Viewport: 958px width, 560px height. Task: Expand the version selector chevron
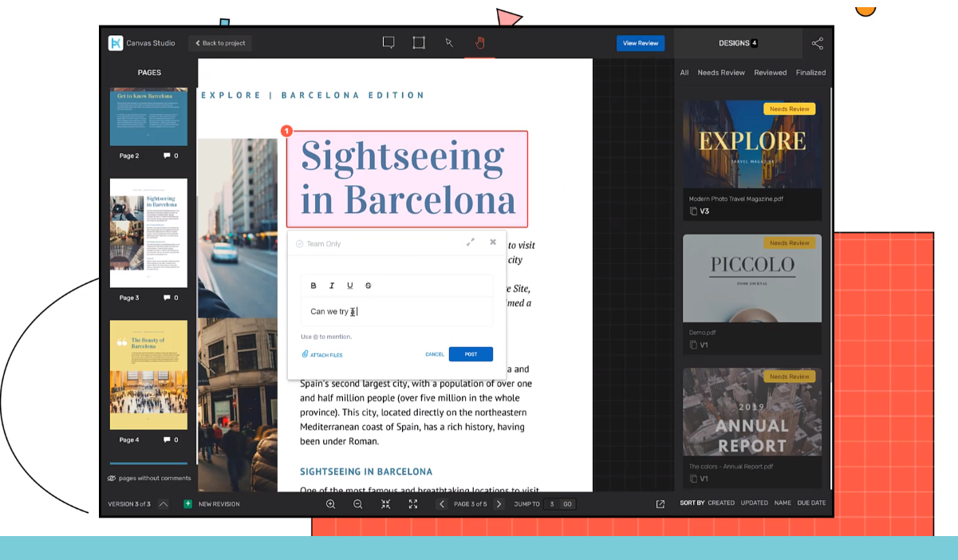[x=163, y=504]
